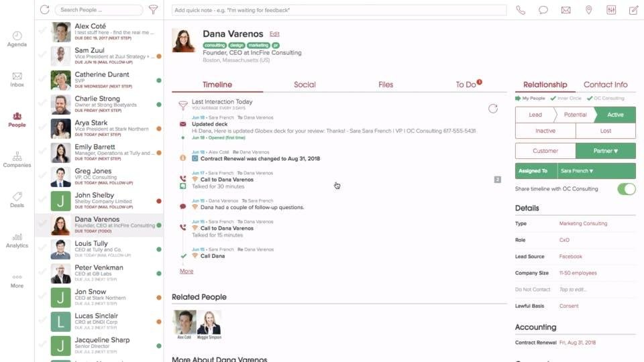
Task: Click the refresh icon beside Search People
Action: tap(44, 9)
